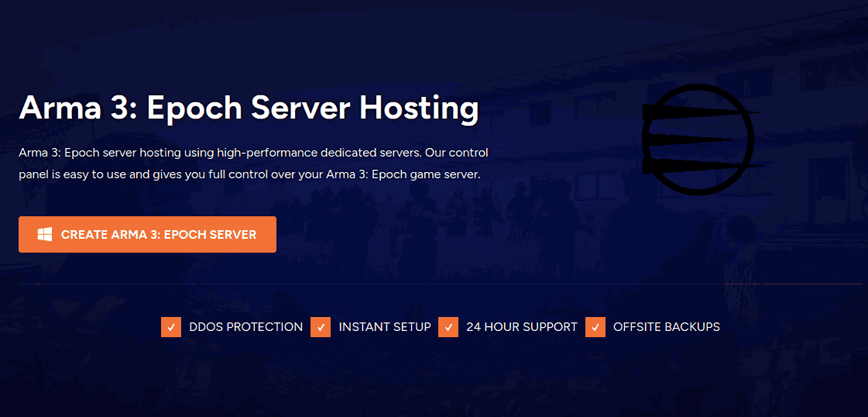
Task: Click the horizontal divider line below the button
Action: click(434, 284)
